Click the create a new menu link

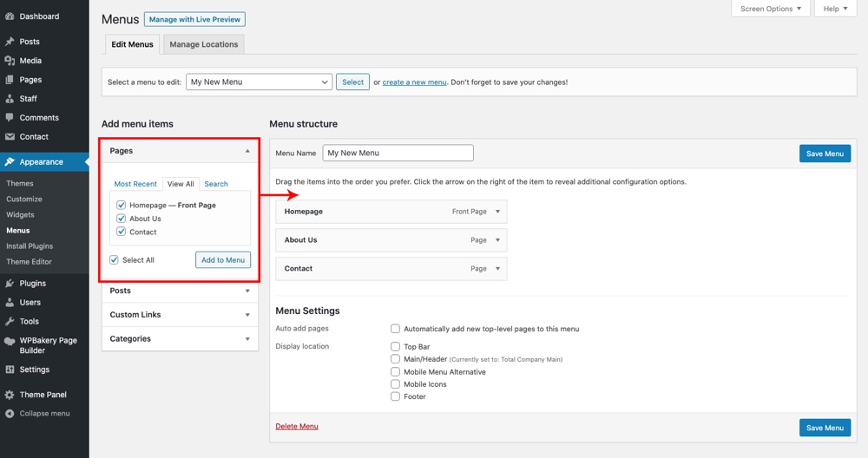point(414,82)
